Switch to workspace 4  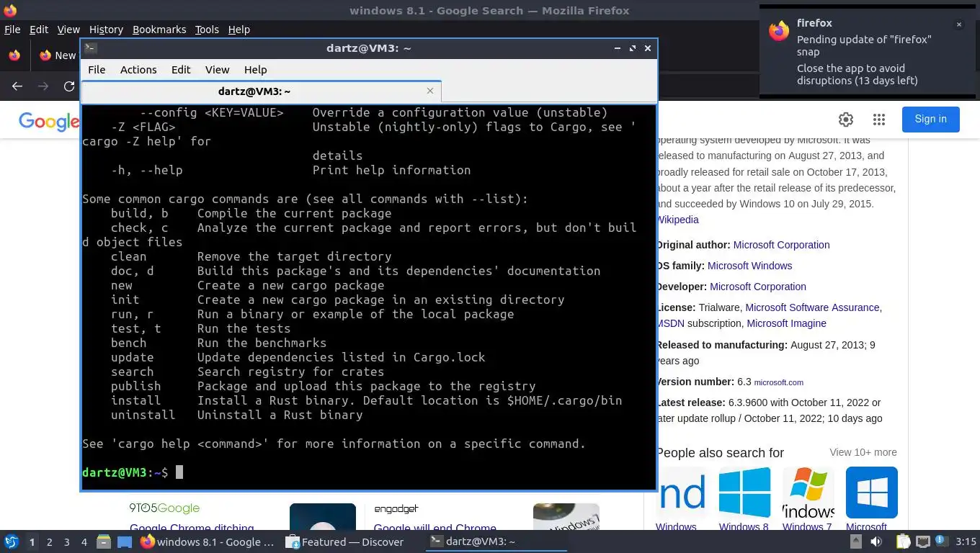[x=84, y=542]
